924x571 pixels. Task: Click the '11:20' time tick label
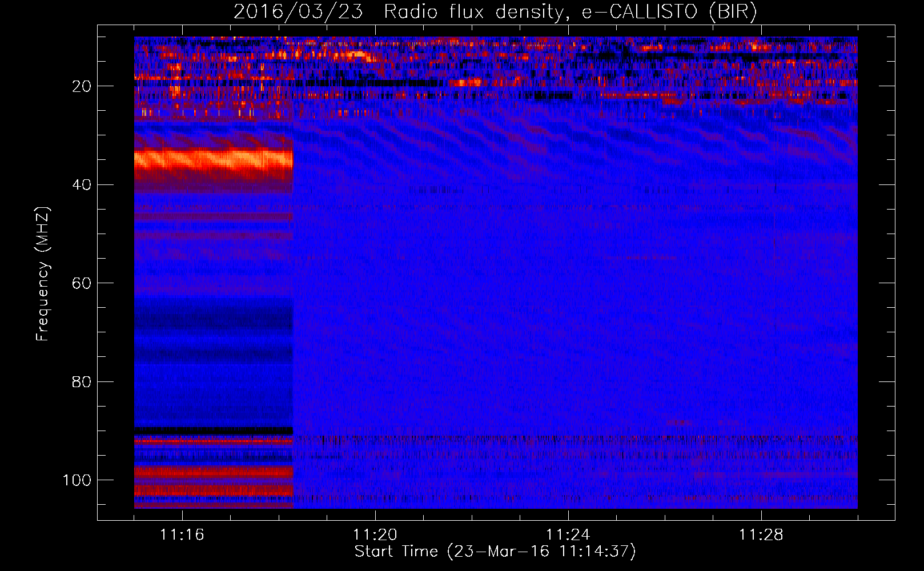click(375, 535)
